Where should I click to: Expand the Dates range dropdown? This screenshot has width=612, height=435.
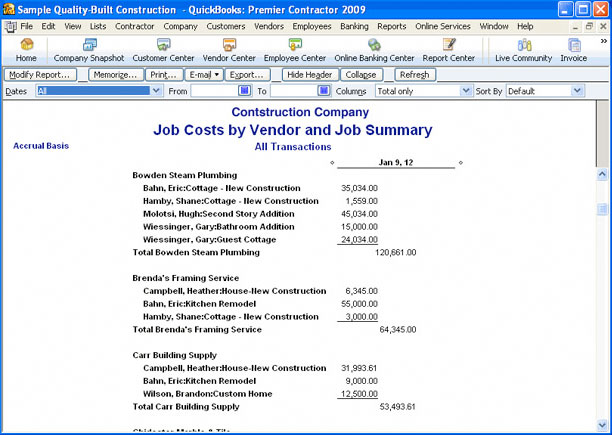(x=156, y=91)
